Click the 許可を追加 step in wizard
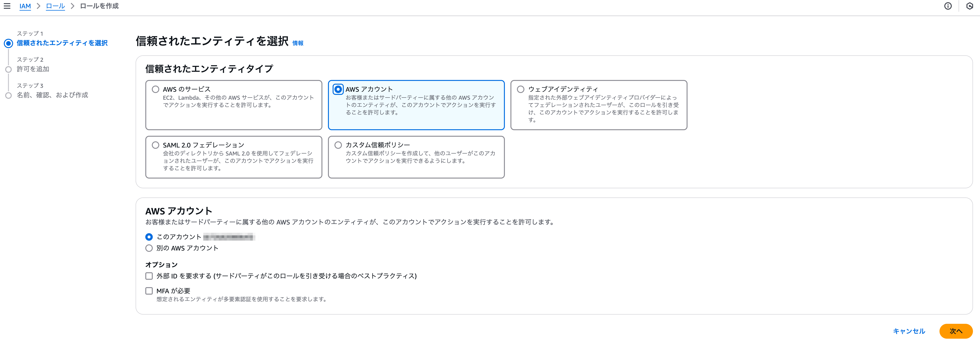The width and height of the screenshot is (980, 353). (33, 69)
